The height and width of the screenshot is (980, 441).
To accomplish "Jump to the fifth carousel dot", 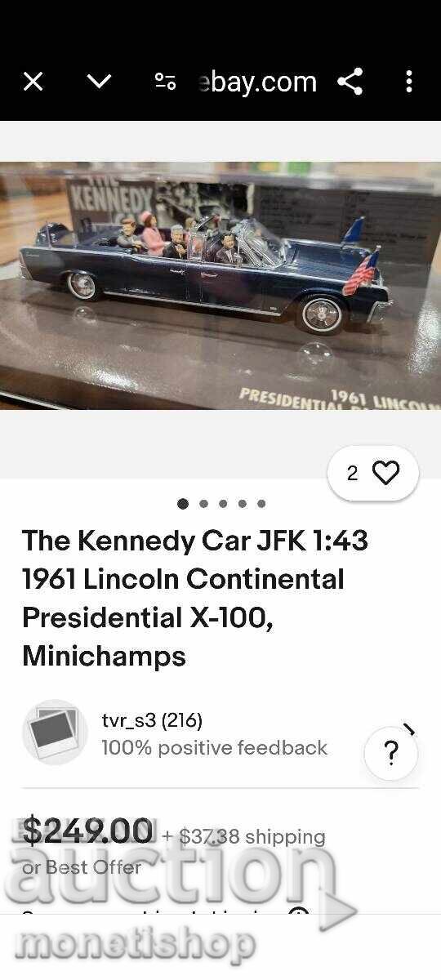I will point(261,504).
